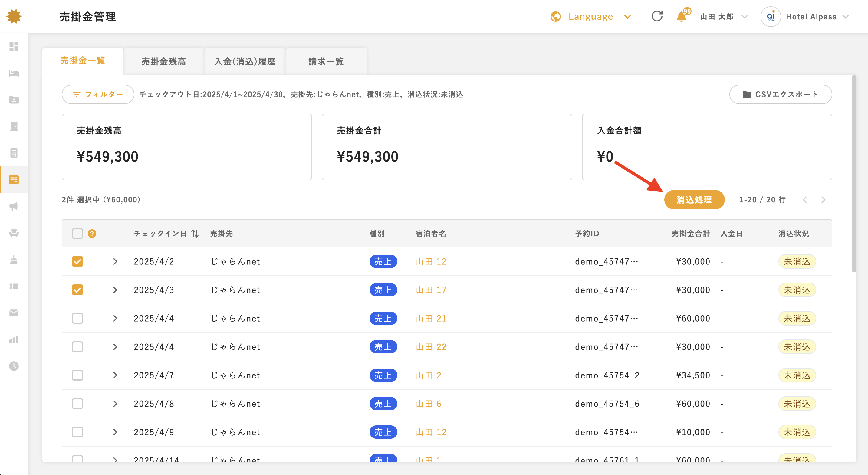This screenshot has width=868, height=475.
Task: Open guest link 山田 17
Action: tap(431, 290)
